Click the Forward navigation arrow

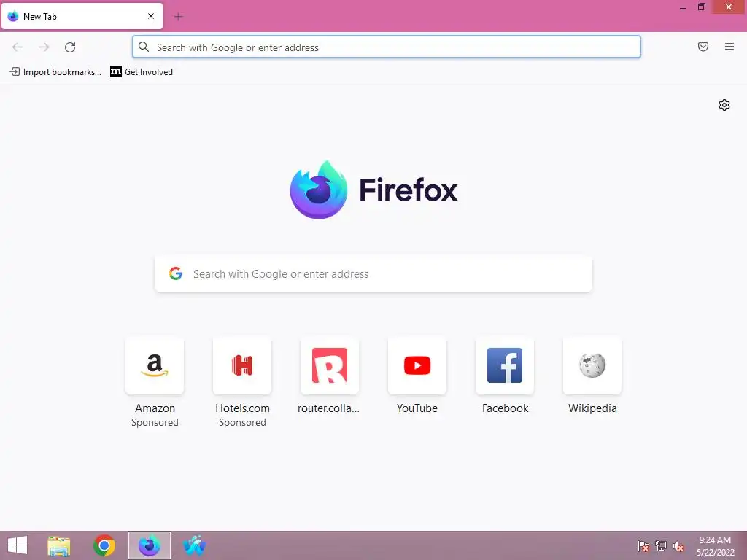pyautogui.click(x=44, y=47)
